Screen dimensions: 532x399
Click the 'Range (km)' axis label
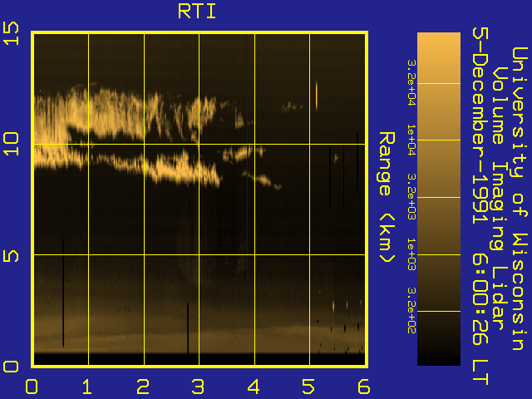(x=387, y=198)
